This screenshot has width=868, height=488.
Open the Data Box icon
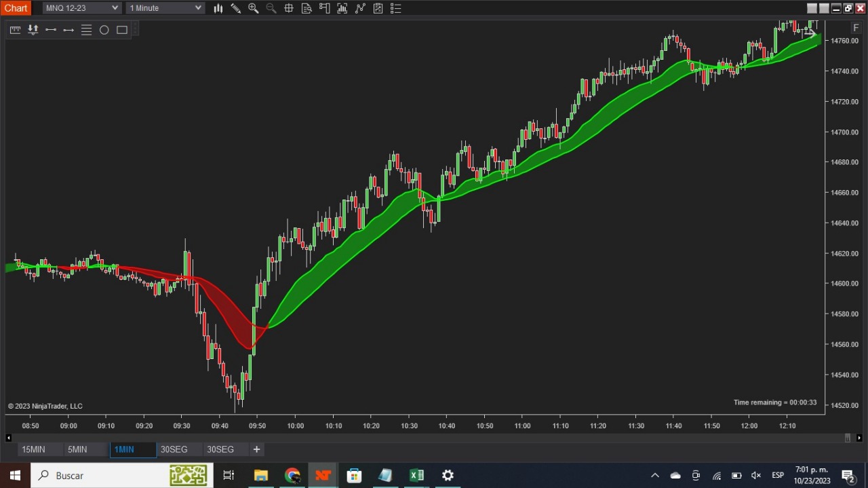tap(307, 8)
